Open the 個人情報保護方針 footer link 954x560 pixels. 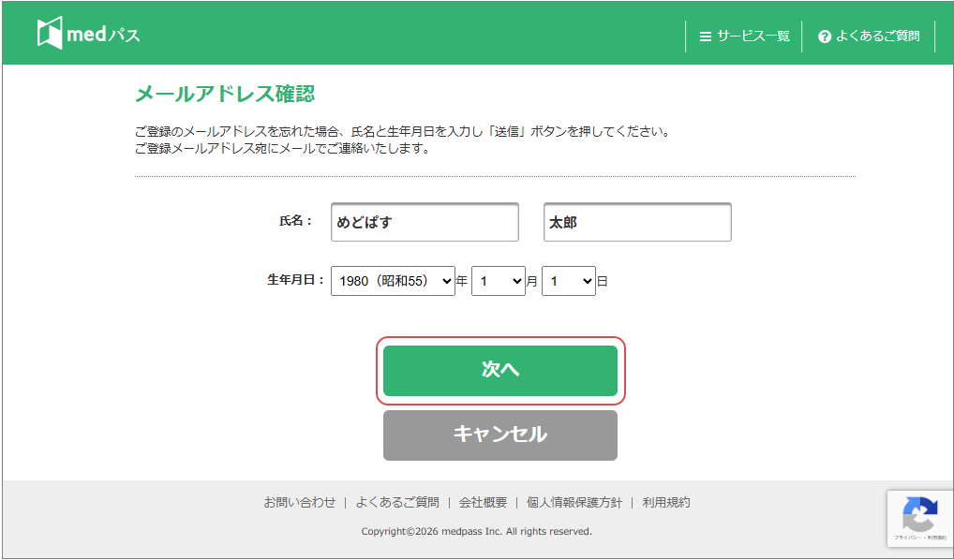574,502
